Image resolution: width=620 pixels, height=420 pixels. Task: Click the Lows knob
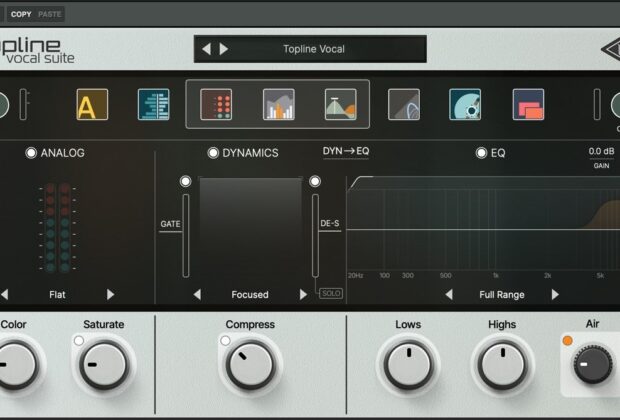[x=408, y=365]
